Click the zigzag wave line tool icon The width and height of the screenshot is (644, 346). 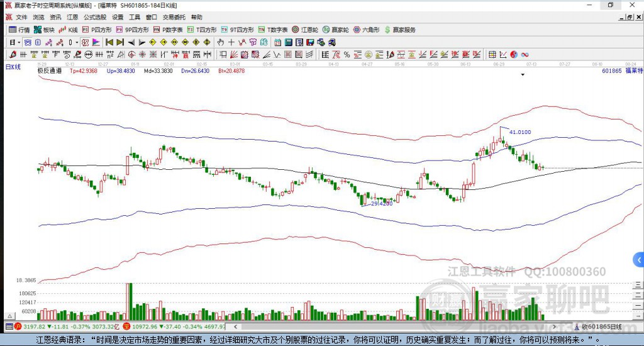[x=277, y=54]
